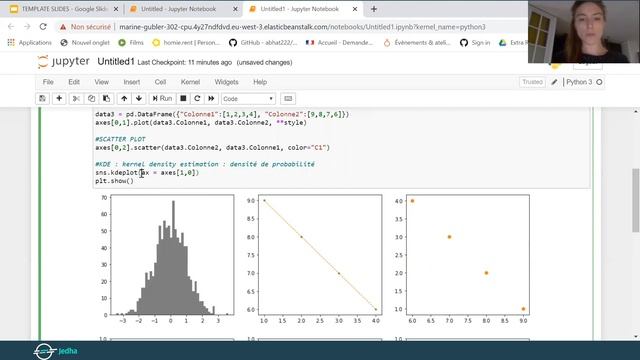Open the command palette keyboard icon
Viewport: 640px width, 360px height.
(x=288, y=99)
